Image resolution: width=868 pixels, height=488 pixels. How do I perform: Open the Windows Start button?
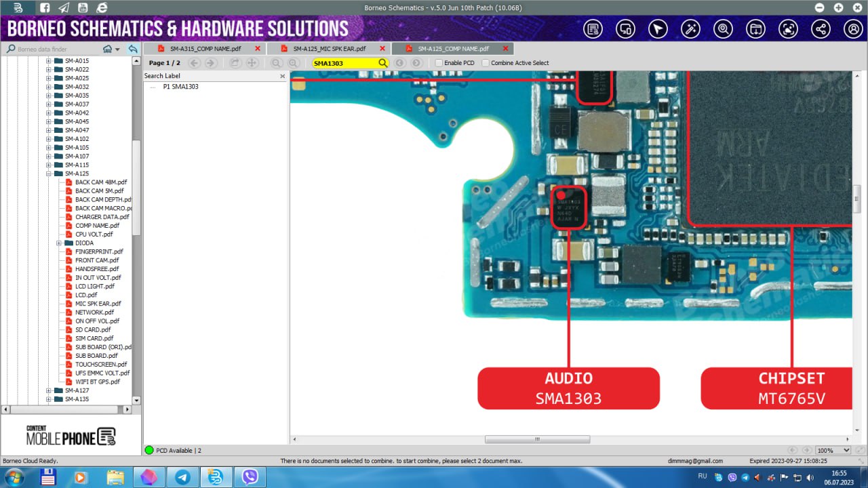14,477
